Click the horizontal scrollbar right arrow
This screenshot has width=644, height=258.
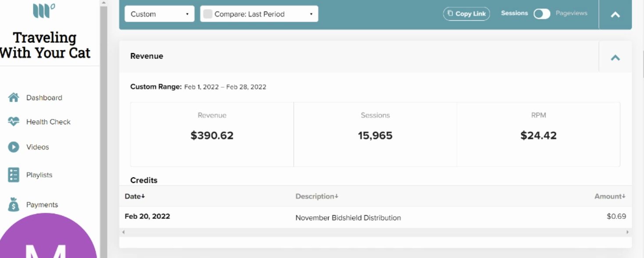point(628,232)
